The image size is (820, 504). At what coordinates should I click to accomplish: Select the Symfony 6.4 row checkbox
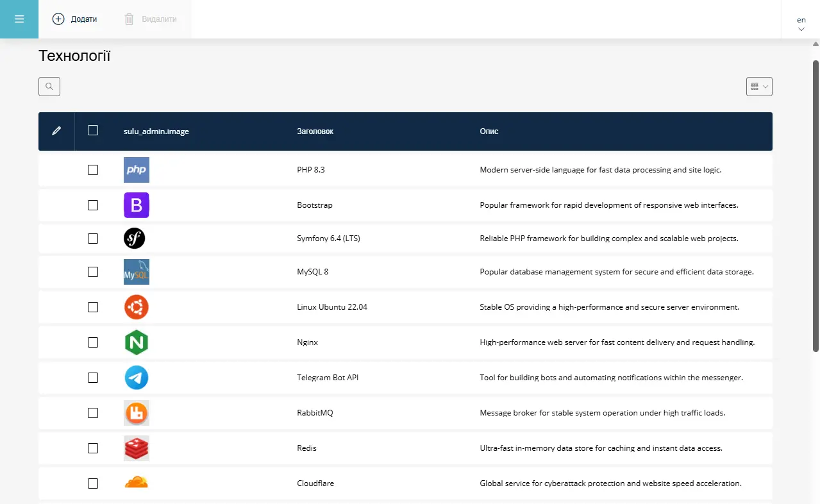(x=93, y=239)
